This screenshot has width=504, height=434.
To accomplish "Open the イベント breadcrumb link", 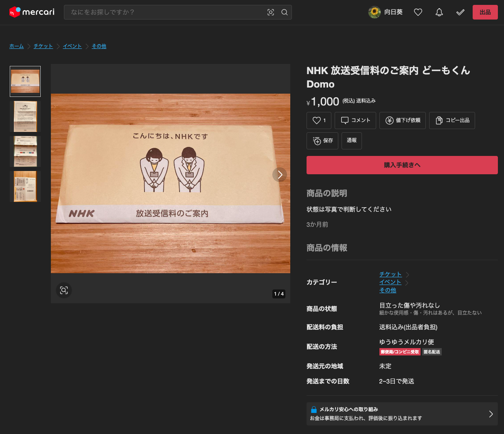I will (72, 46).
